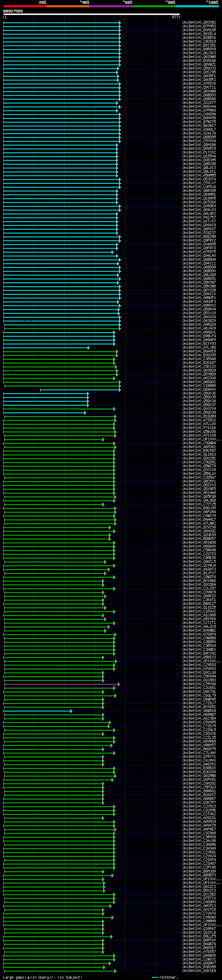Click the short cyan alignment bar for Q8W518
This screenshot has width=222, height=980.
point(37,711)
